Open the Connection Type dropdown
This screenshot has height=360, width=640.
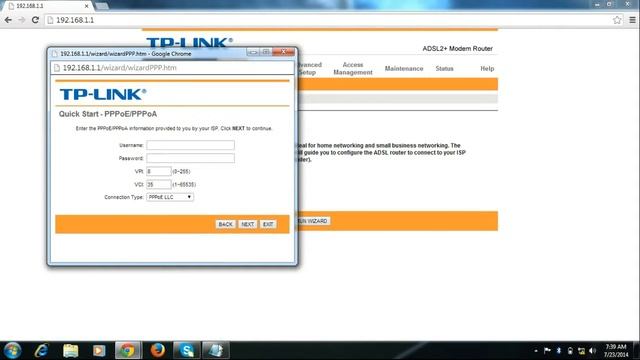click(x=170, y=197)
